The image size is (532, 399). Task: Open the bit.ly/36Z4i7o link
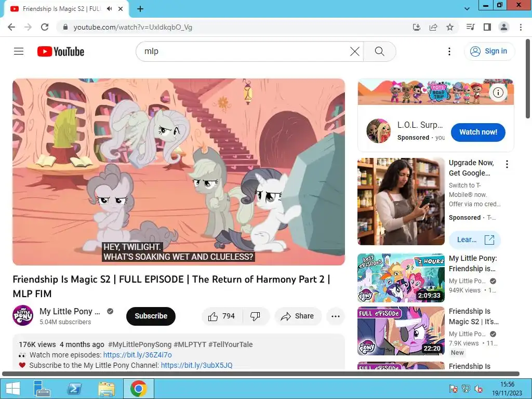point(137,355)
